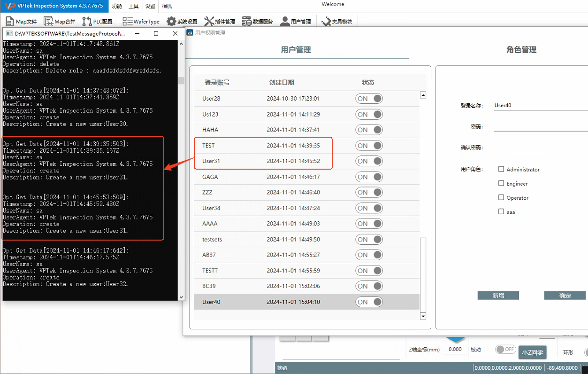Screen dimensions: 588x374
Task: Toggle the status switch for AAAA
Action: coord(369,224)
